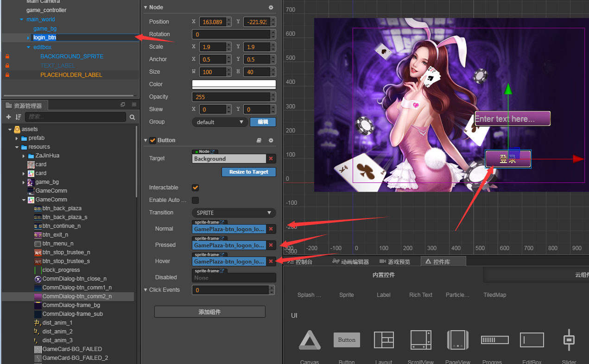Select the Layout control icon

coord(384,340)
